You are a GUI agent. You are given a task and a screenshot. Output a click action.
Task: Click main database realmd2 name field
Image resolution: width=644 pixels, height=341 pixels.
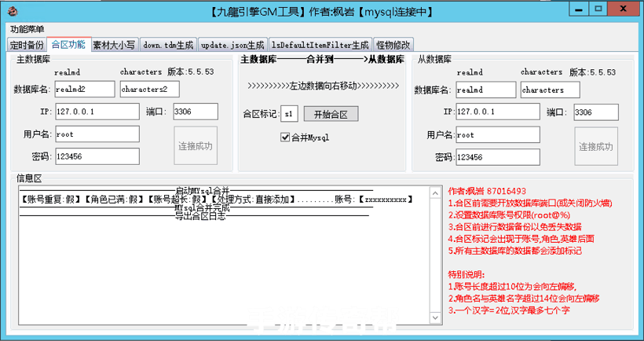[x=85, y=89]
